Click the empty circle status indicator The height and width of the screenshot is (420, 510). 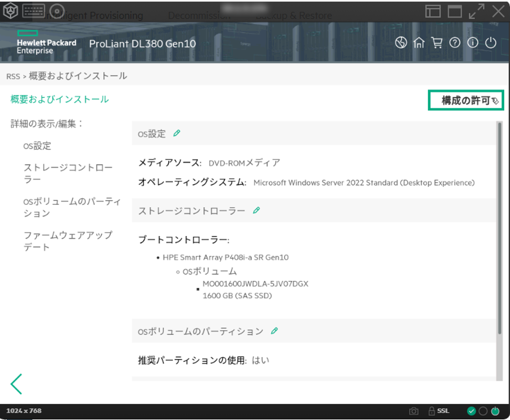click(x=483, y=411)
